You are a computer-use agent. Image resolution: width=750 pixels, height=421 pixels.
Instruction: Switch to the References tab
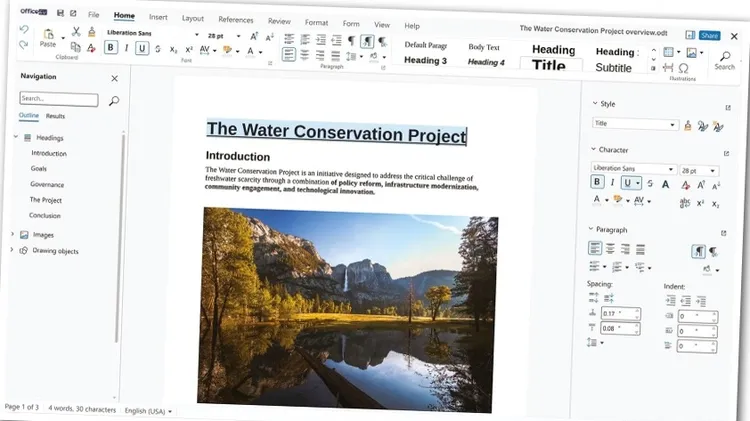pos(236,19)
